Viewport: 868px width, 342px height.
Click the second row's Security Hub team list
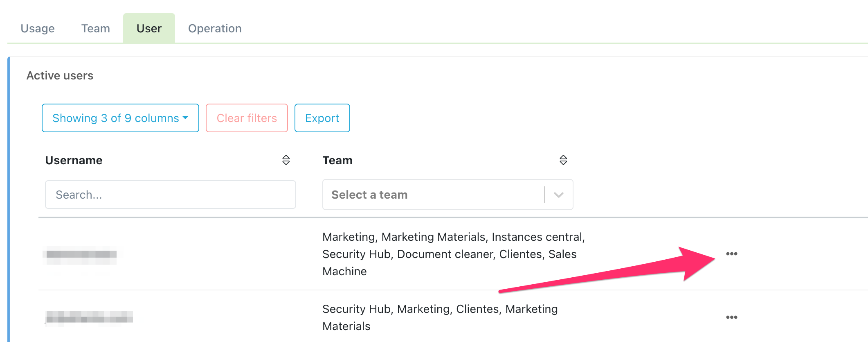(x=440, y=317)
